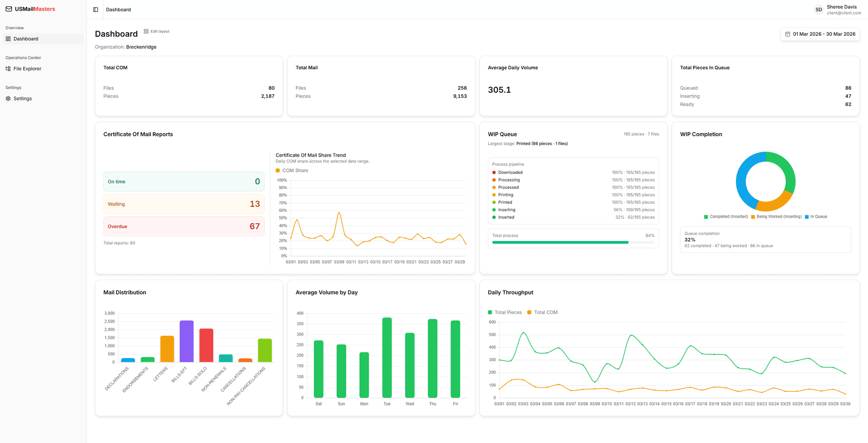The height and width of the screenshot is (443, 868).
Task: Select the Dashboard grid icon in sidebar
Action: click(8, 38)
